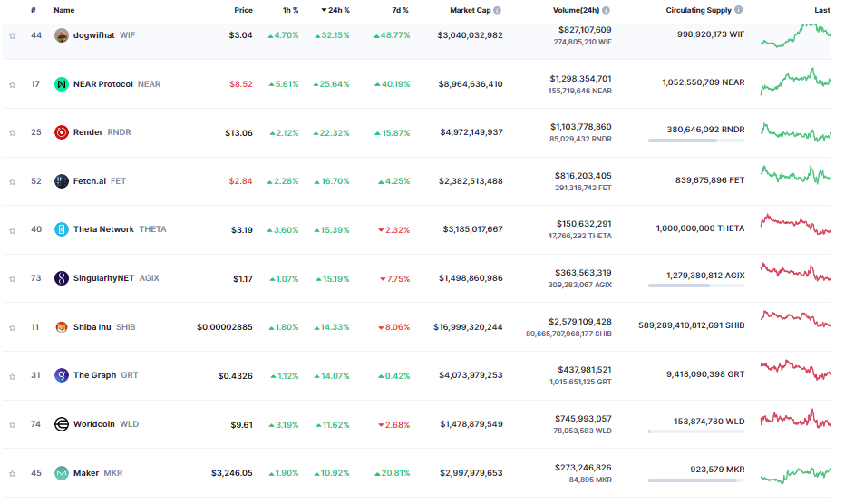Click NEAR volume $1,298,354,701
This screenshot has height=504, width=845.
tap(580, 79)
